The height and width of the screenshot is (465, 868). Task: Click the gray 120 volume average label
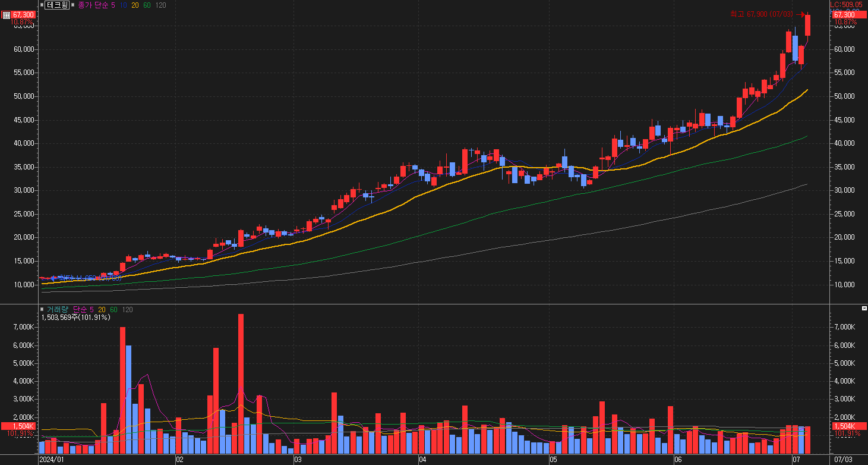coord(127,309)
